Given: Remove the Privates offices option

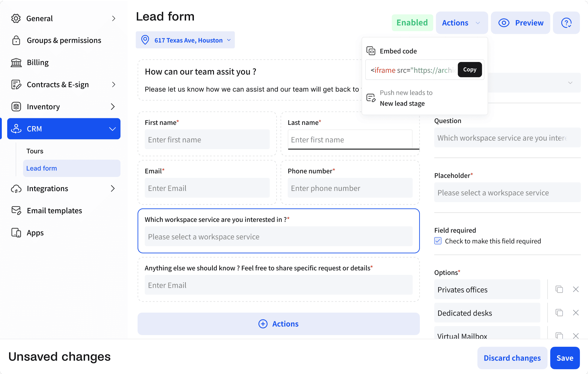Looking at the screenshot, I should tap(576, 289).
